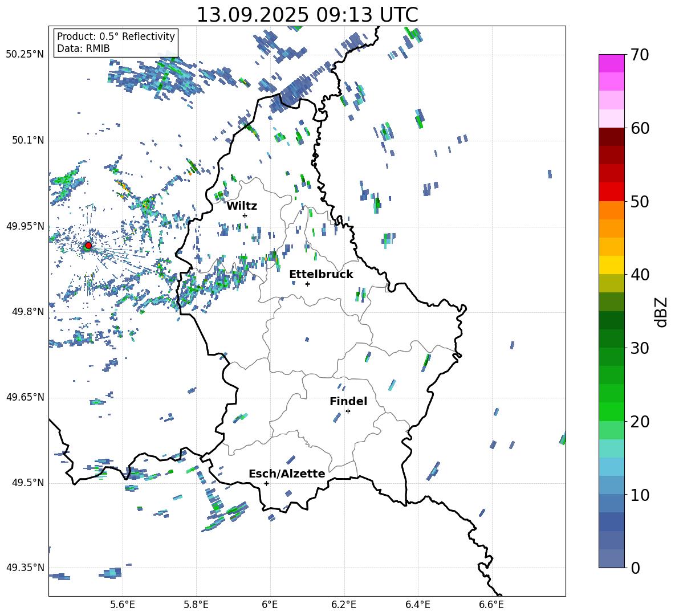Click the Ettelbruck city label

(x=321, y=275)
